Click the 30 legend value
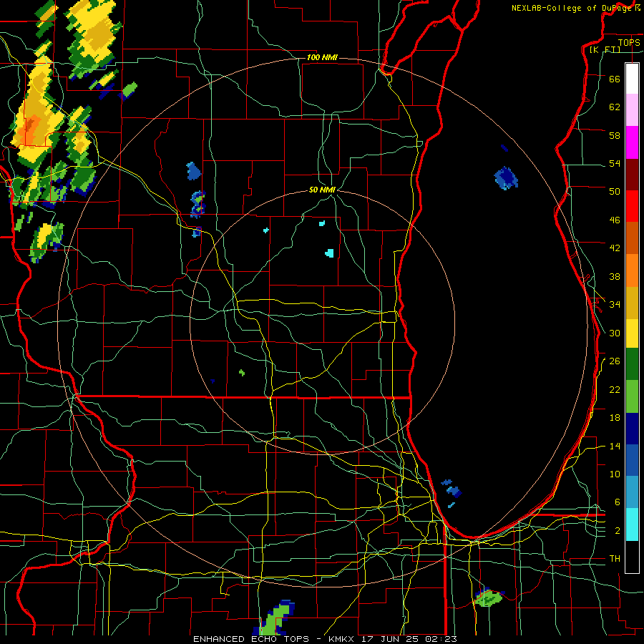644x644 pixels. (615, 333)
